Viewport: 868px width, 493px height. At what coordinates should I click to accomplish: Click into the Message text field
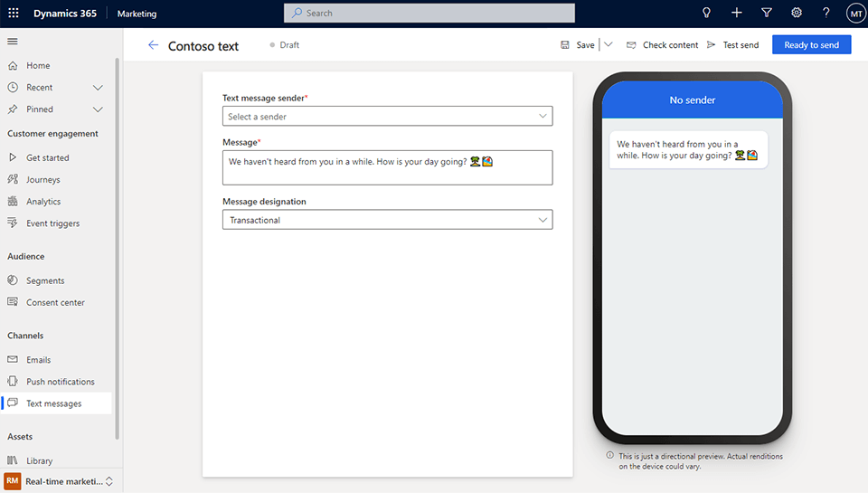pos(387,167)
